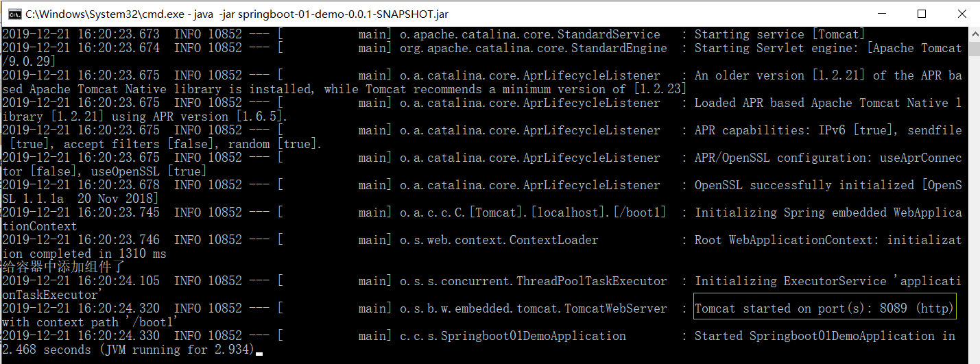
Task: Click the "/9.0.29]" wrapped line
Action: tap(29, 62)
